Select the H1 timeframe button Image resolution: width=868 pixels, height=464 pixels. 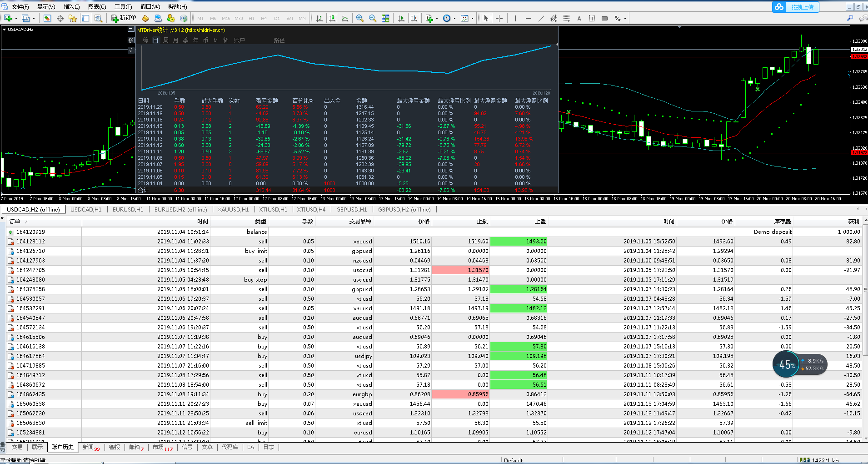point(251,18)
